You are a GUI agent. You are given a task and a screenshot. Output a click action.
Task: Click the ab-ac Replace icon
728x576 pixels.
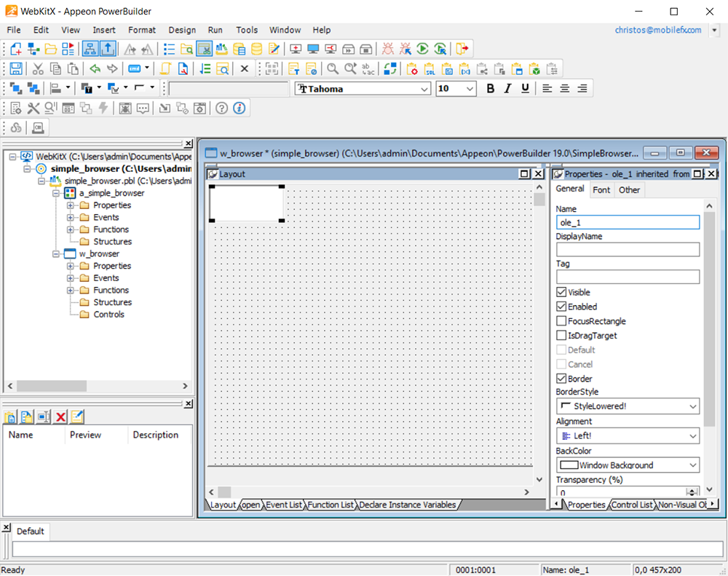[368, 68]
